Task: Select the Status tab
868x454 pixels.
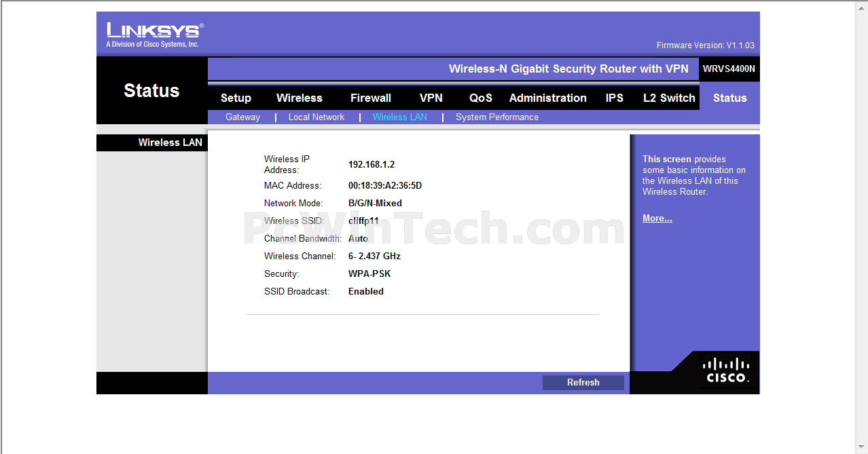Action: pyautogui.click(x=730, y=98)
